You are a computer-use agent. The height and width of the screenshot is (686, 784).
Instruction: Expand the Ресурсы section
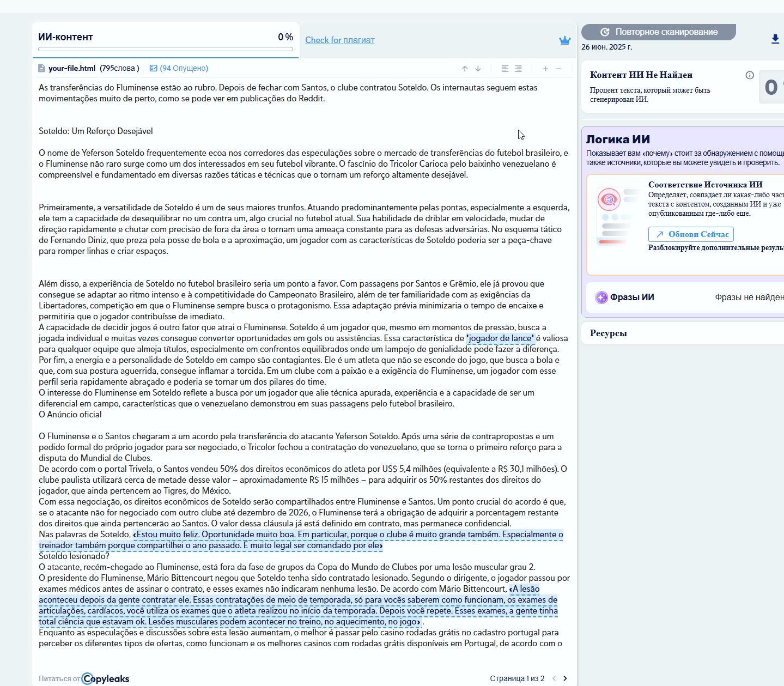pyautogui.click(x=683, y=333)
